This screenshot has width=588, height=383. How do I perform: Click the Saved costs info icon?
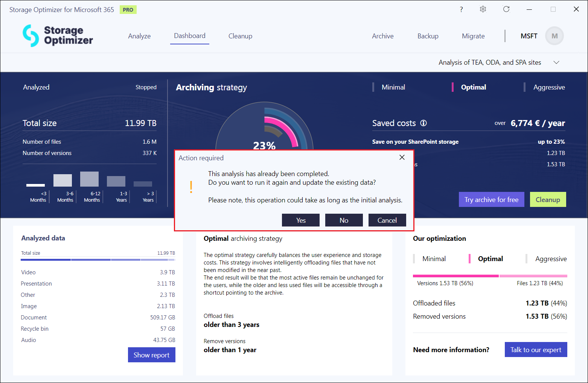[423, 123]
